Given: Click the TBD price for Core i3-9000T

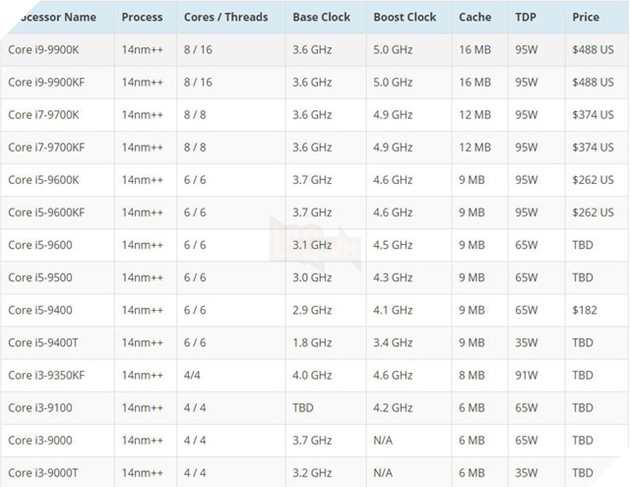Looking at the screenshot, I should [x=583, y=473].
